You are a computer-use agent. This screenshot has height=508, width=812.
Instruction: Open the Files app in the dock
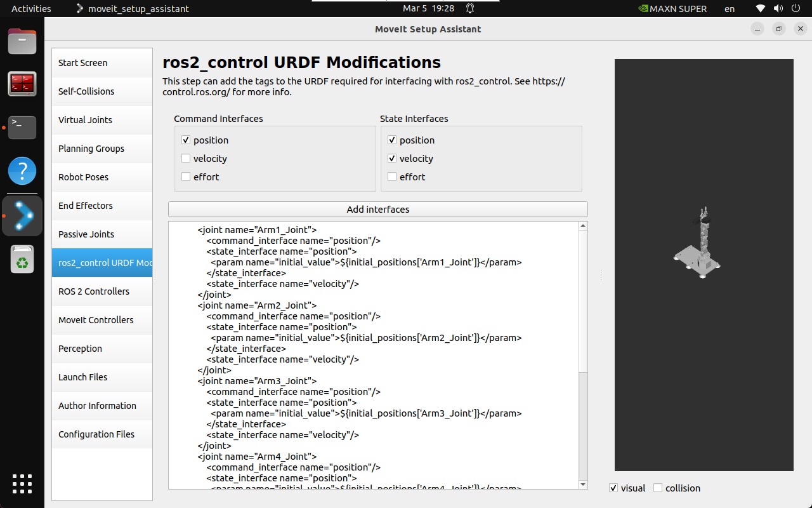tap(22, 41)
